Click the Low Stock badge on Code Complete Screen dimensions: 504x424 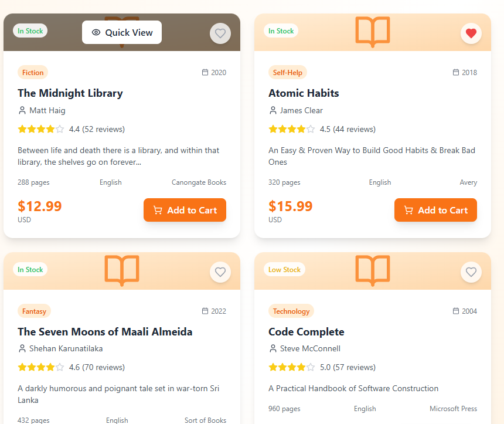tap(284, 270)
